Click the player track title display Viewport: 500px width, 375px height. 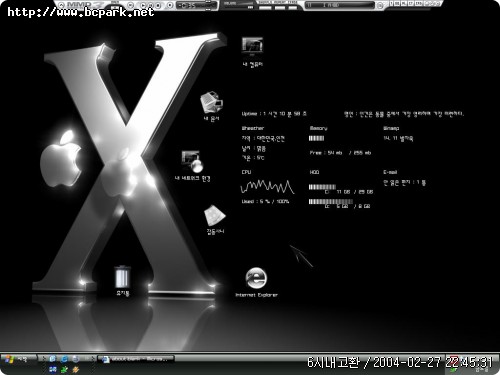pos(340,5)
